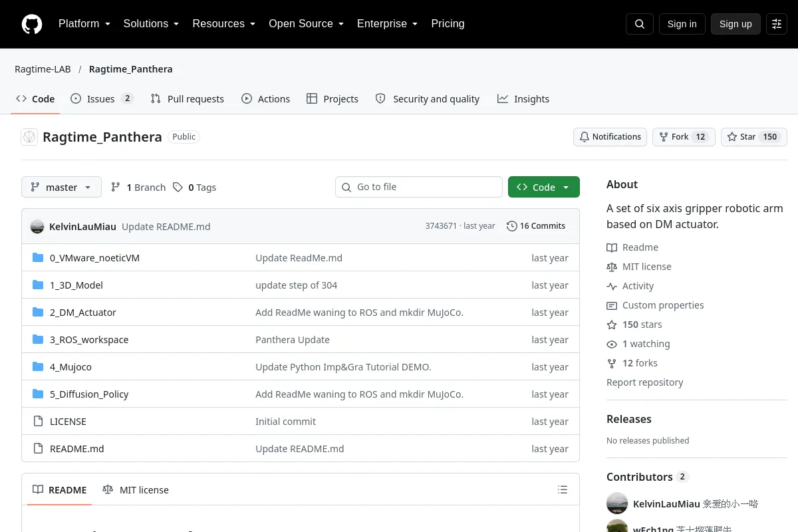This screenshot has width=798, height=532.
Task: Click the branch icon beside 1 Branch
Action: point(116,188)
